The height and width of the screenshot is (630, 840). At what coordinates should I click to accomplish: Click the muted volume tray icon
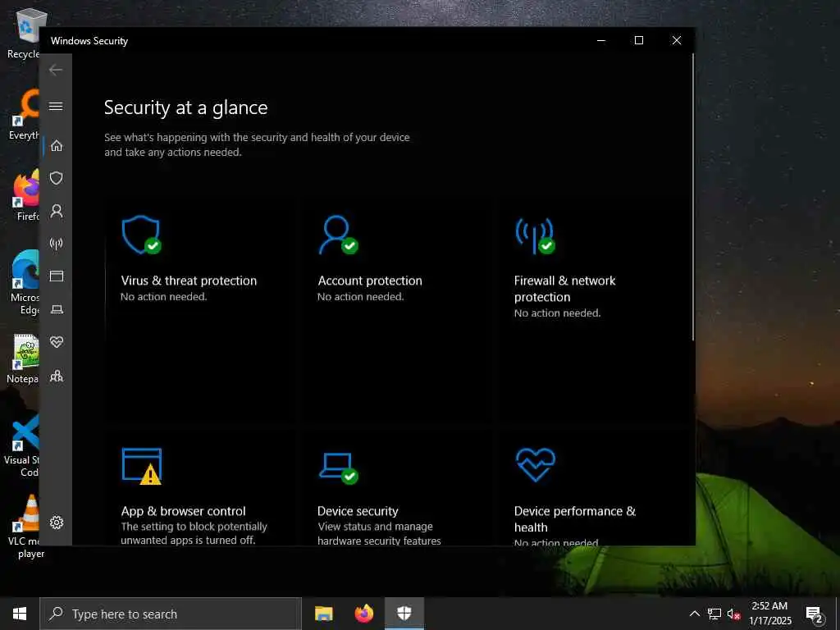733,614
